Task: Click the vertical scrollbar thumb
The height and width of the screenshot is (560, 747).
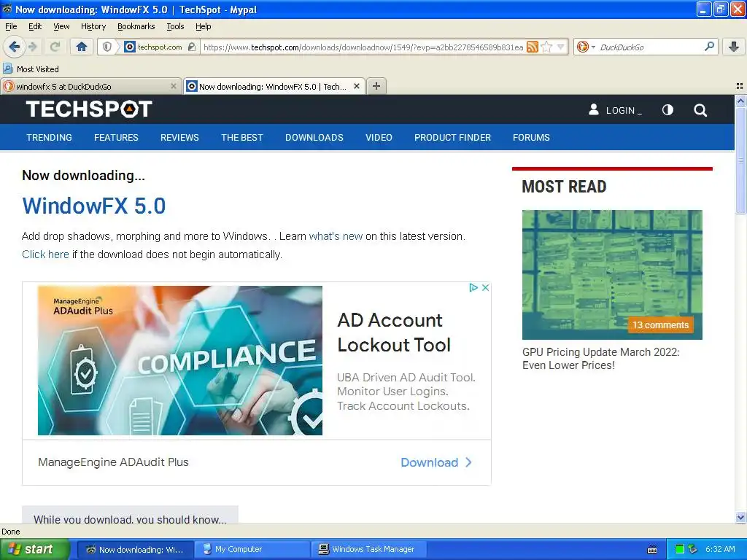Action: click(740, 160)
